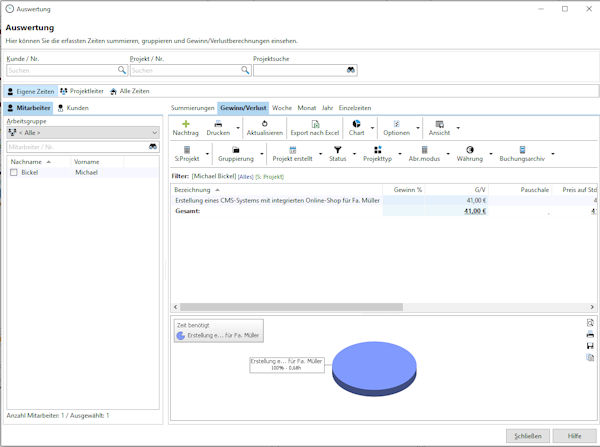Screen dimensions: 600x447
Task: Select the Erstellung eines CMS-Systems row
Action: 384,201
